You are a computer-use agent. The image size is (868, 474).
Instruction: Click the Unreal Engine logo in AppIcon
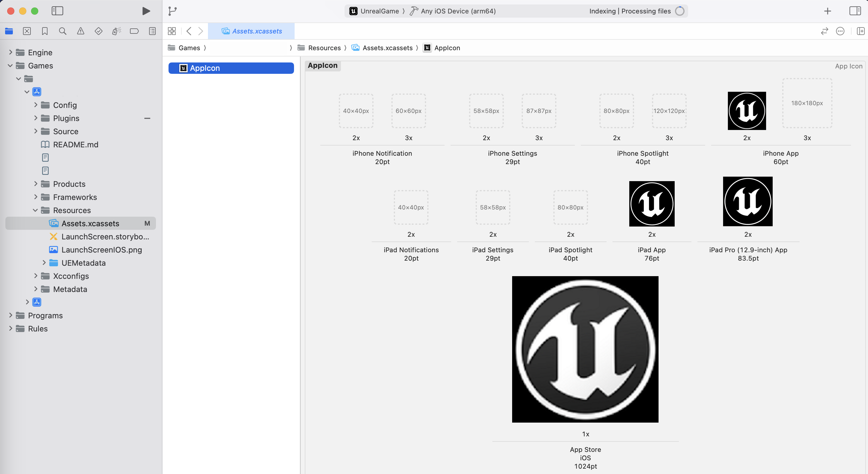click(x=585, y=349)
